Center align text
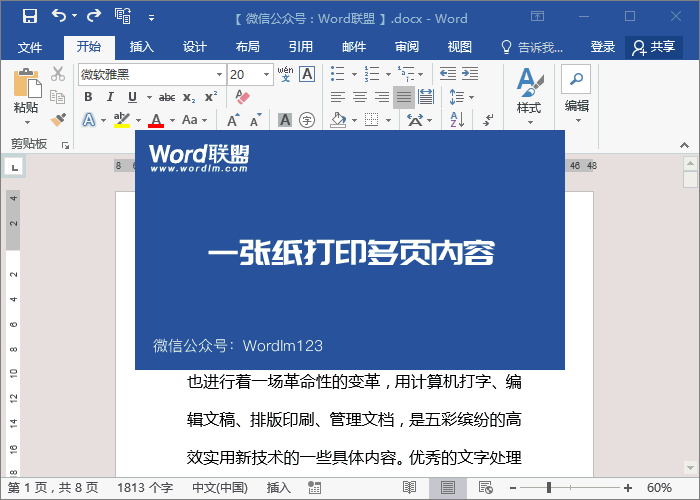The height and width of the screenshot is (500, 700). (359, 97)
